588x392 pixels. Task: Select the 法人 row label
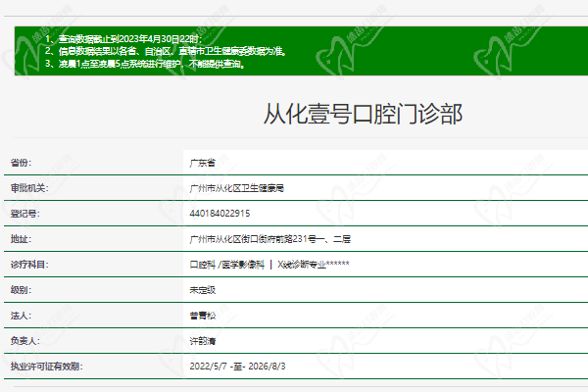[x=21, y=316]
